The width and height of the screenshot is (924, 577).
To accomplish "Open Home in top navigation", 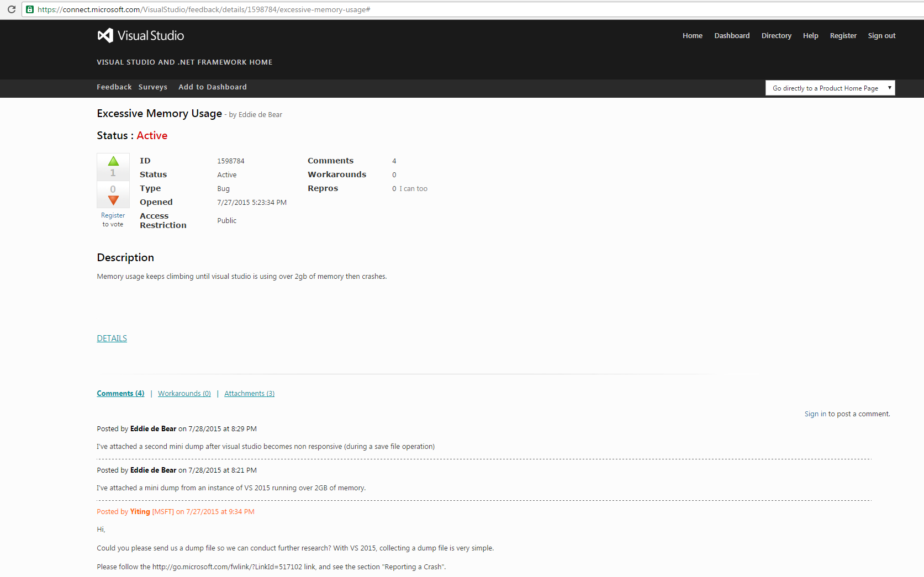I will [693, 35].
